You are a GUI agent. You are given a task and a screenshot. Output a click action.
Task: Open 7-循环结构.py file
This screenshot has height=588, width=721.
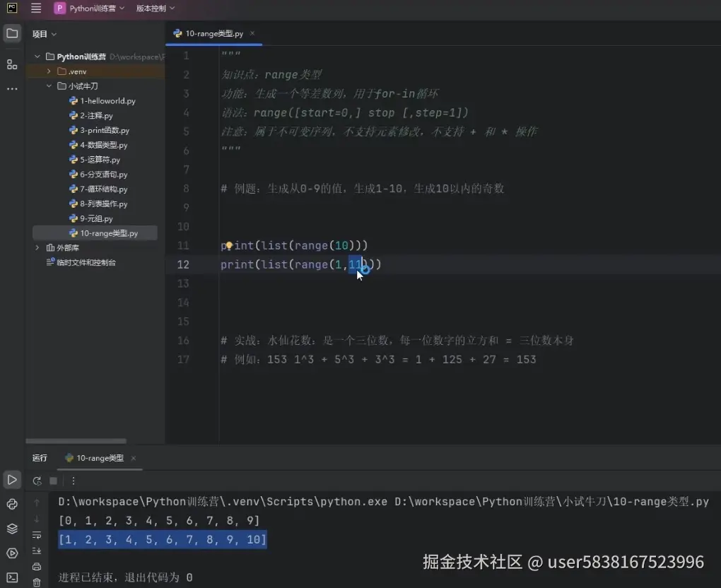click(98, 189)
